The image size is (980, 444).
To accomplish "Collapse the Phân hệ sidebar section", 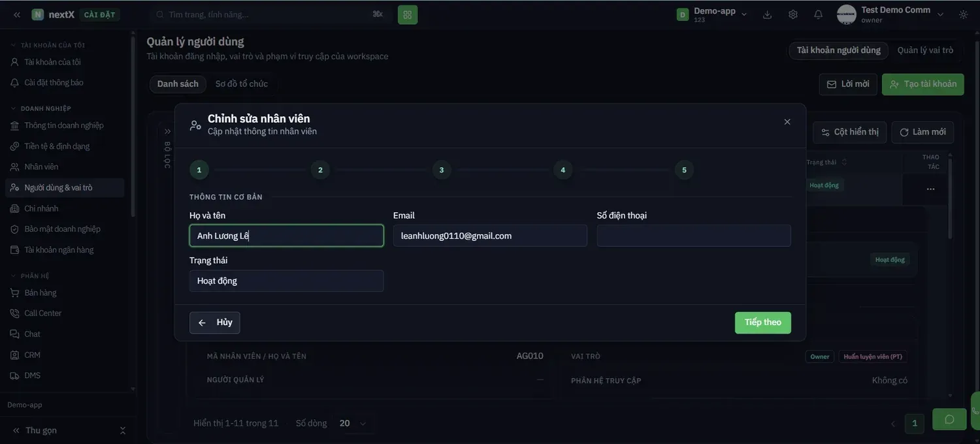I will pyautogui.click(x=30, y=276).
